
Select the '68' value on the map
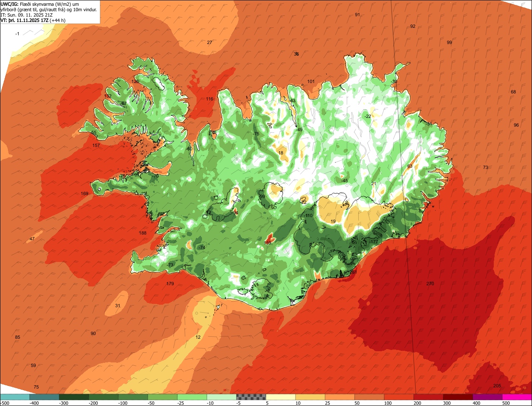(513, 92)
